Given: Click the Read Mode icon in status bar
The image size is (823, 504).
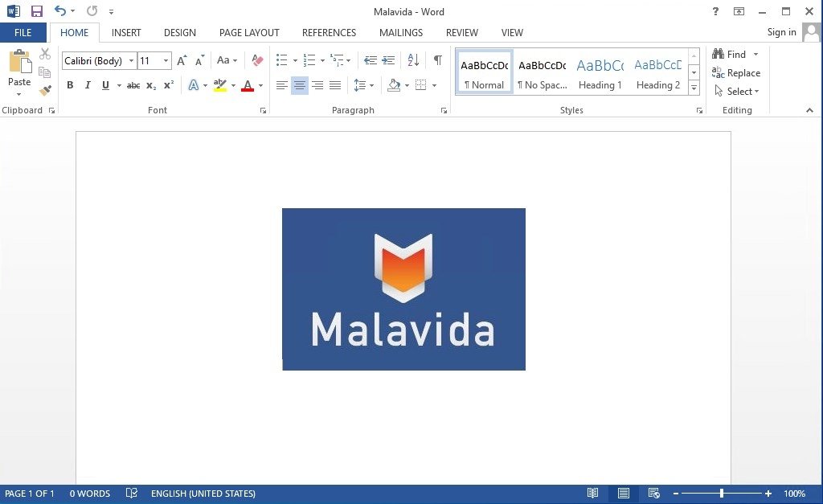Looking at the screenshot, I should pos(592,493).
